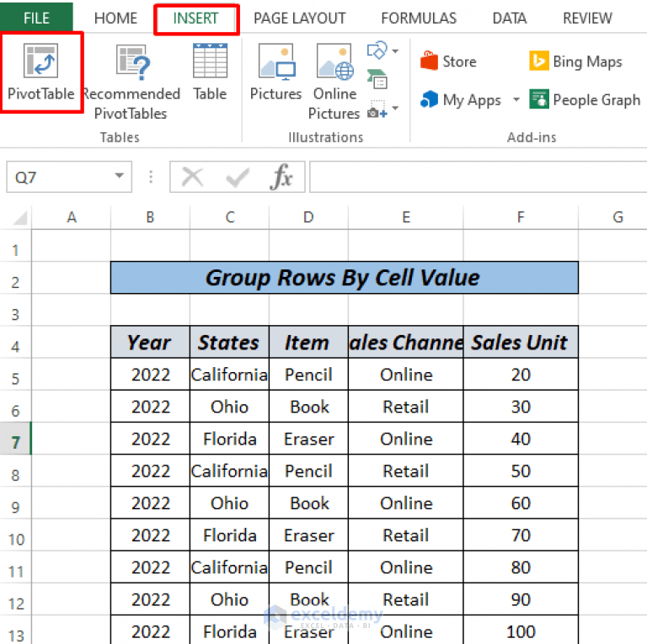
Task: Select the Item header cell
Action: coord(308,342)
